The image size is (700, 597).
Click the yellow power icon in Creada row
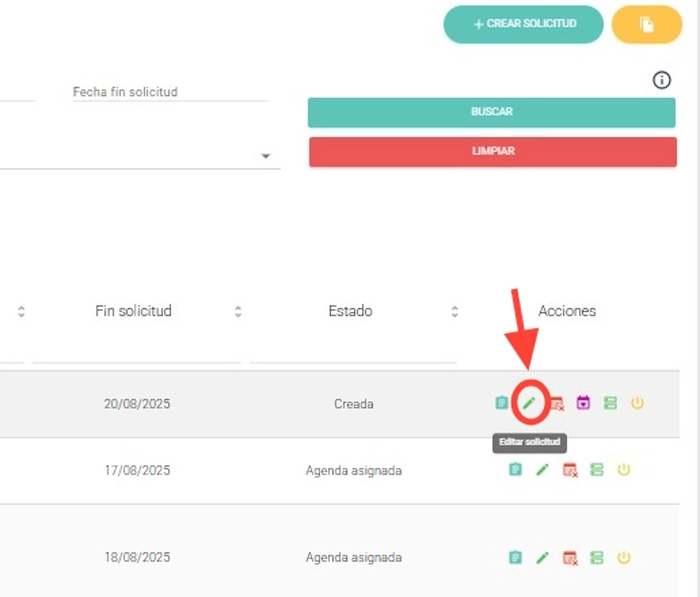(637, 403)
